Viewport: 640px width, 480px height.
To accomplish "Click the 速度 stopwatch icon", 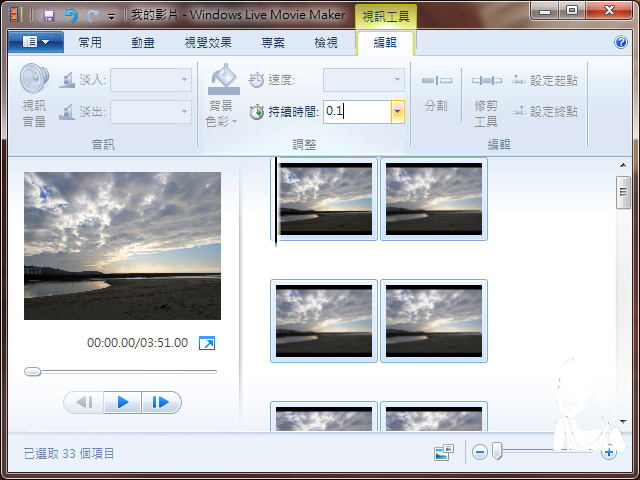I will point(256,80).
